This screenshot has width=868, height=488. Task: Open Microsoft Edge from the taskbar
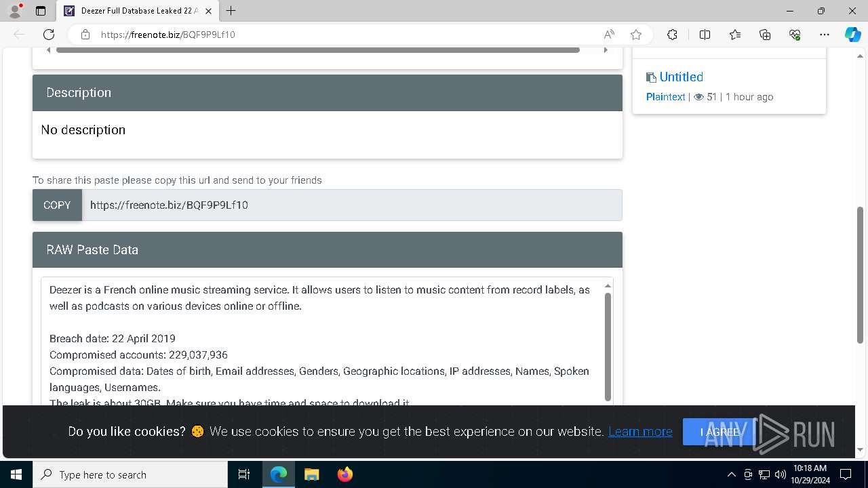pyautogui.click(x=279, y=474)
